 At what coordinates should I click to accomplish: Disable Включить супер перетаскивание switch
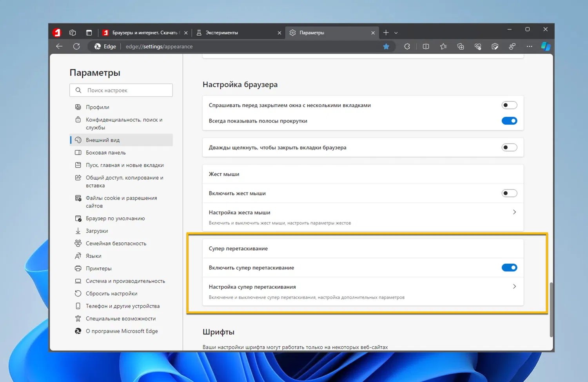509,268
